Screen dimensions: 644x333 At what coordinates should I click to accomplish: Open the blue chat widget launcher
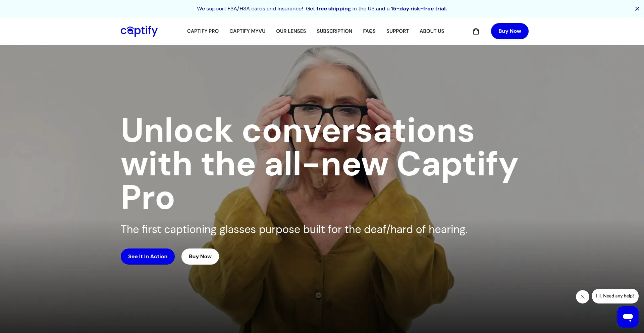[628, 317]
